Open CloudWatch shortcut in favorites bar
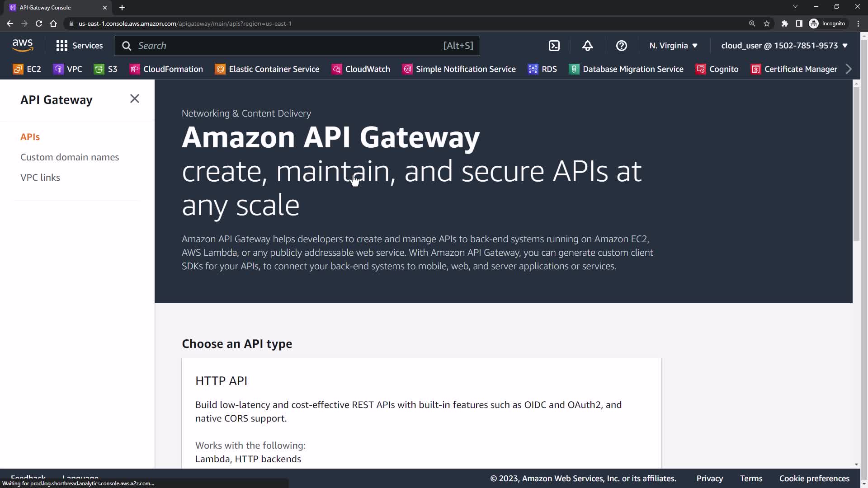 (361, 69)
